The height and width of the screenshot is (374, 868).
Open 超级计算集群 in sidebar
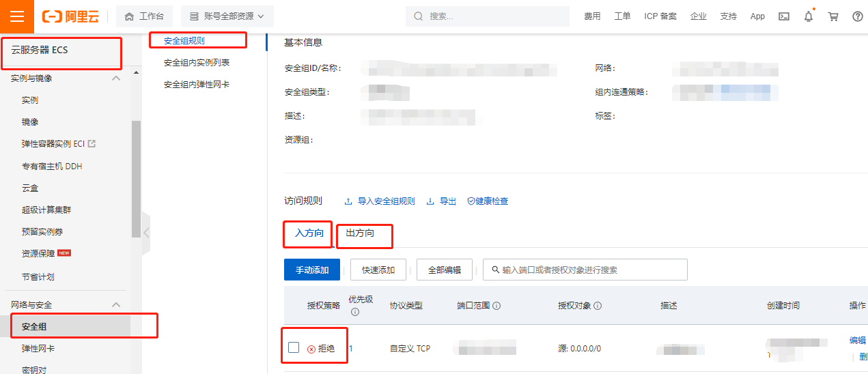(46, 210)
